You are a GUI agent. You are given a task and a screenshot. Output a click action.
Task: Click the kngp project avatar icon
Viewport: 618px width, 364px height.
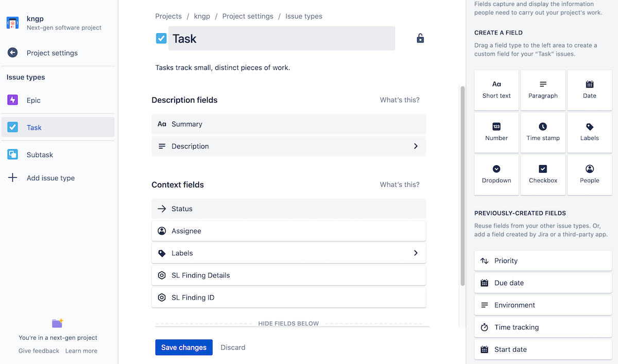pyautogui.click(x=13, y=23)
